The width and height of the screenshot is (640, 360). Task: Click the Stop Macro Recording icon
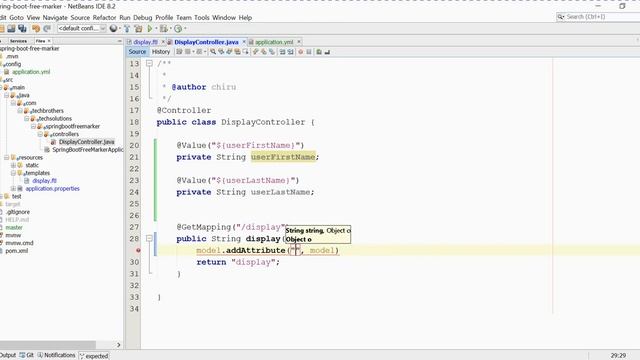(309, 52)
